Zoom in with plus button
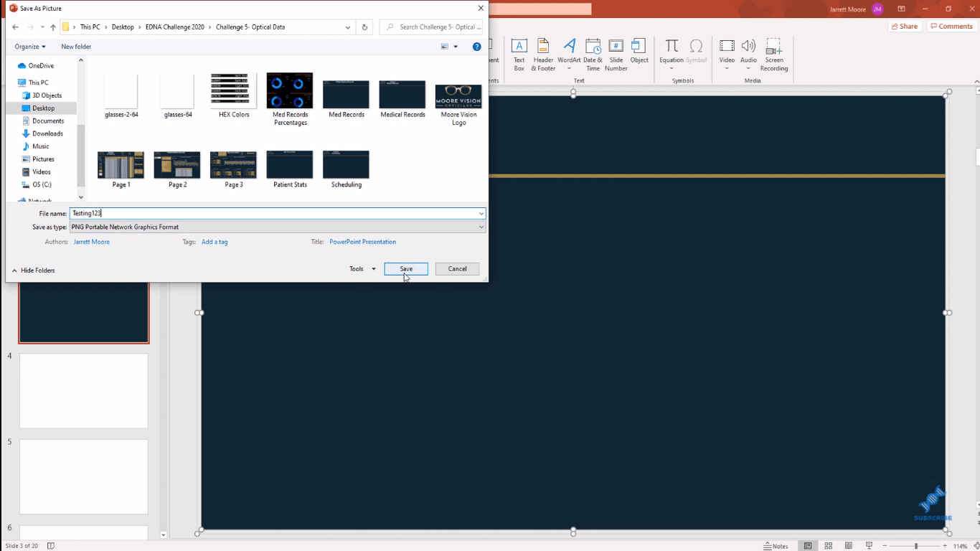 [x=945, y=546]
